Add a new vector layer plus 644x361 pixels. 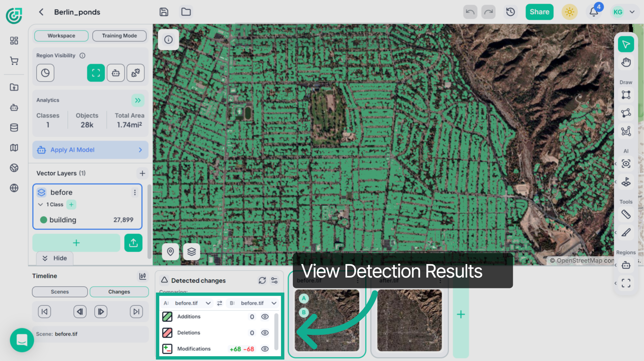tap(142, 173)
